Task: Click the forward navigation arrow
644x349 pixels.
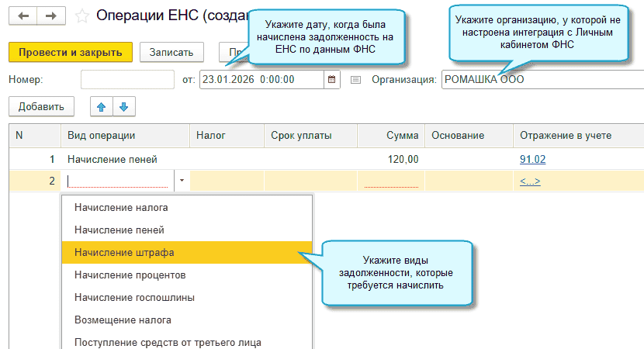Action: click(50, 16)
